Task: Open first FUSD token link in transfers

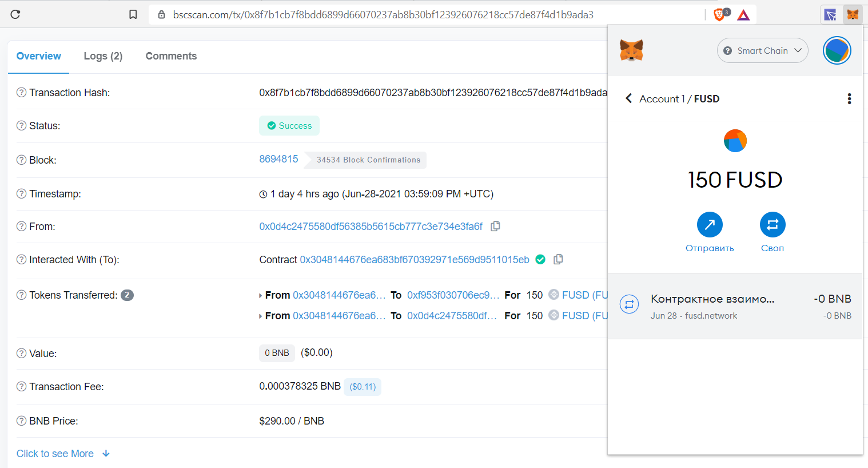Action: [584, 295]
